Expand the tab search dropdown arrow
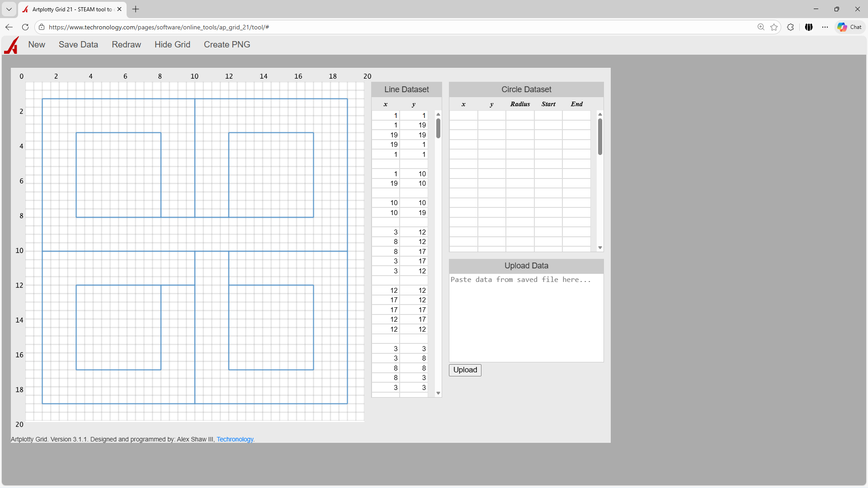The height and width of the screenshot is (488, 868). click(9, 9)
